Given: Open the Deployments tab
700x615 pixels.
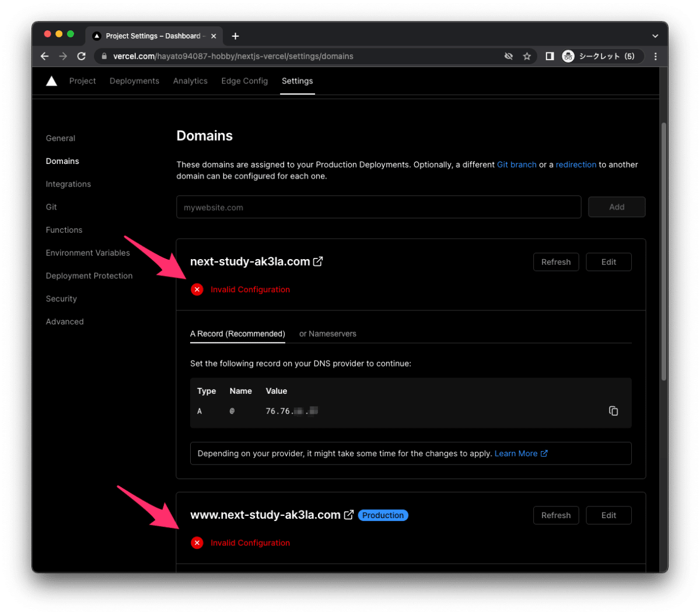Looking at the screenshot, I should point(134,81).
